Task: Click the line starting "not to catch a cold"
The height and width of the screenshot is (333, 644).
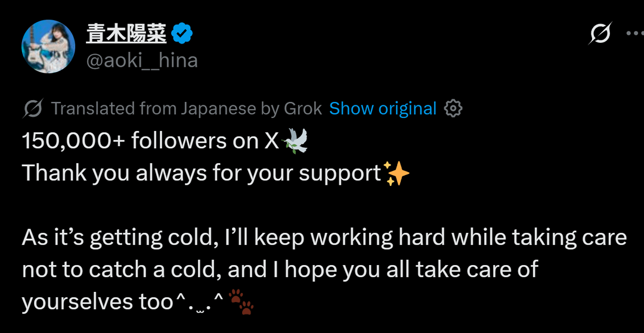Action: pos(280,270)
